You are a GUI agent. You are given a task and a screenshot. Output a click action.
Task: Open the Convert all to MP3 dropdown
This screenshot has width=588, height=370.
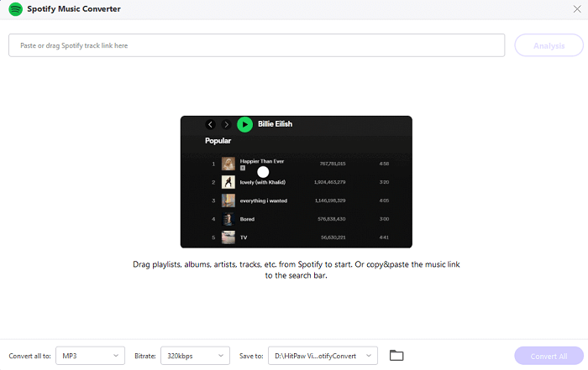click(90, 356)
